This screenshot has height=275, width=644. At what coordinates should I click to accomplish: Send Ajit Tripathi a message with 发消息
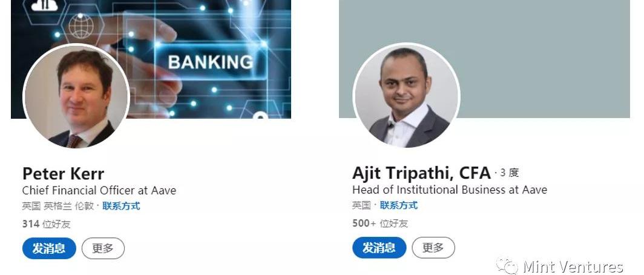tap(379, 248)
